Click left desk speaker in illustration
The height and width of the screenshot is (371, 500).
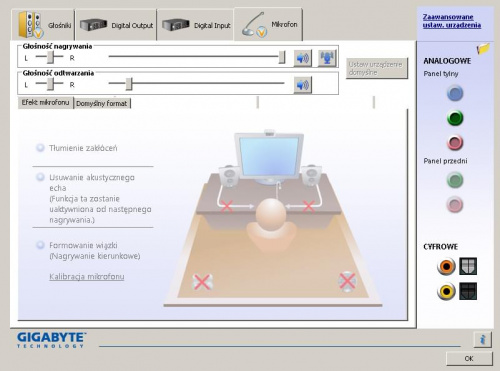click(x=229, y=176)
